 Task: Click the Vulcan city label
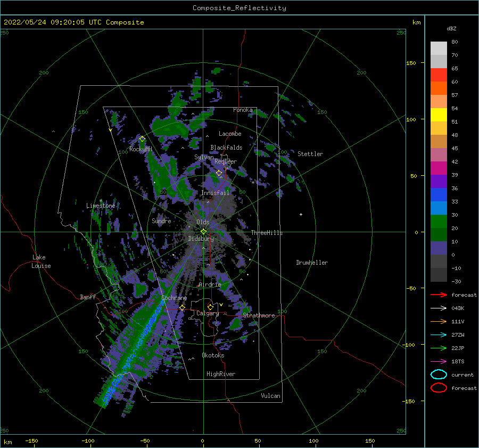[x=270, y=396]
